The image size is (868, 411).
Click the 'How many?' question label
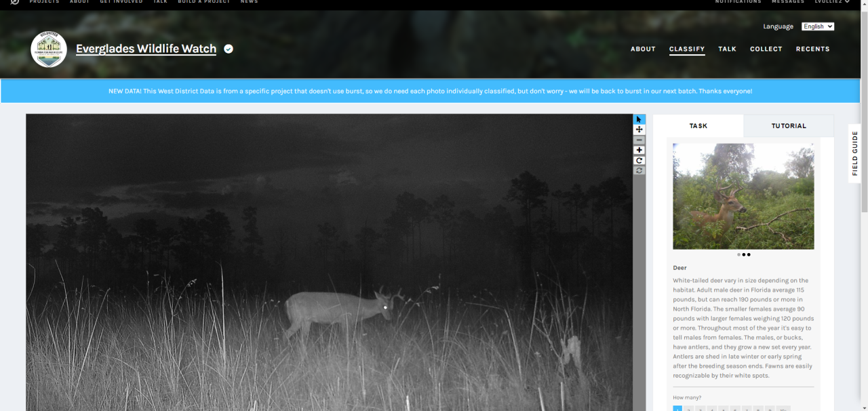[687, 397]
